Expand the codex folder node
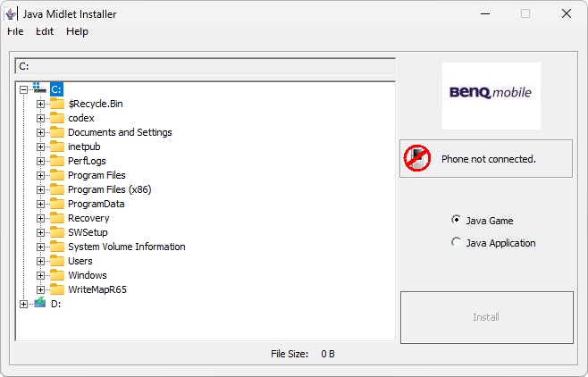 (x=40, y=119)
